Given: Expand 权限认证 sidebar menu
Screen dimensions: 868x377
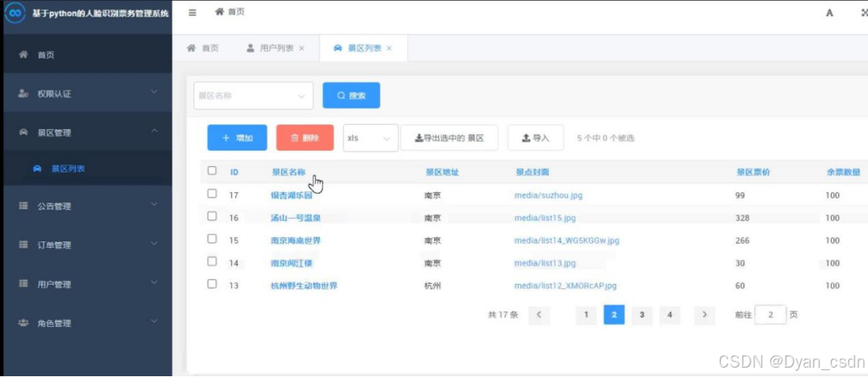Looking at the screenshot, I should pos(154,92).
